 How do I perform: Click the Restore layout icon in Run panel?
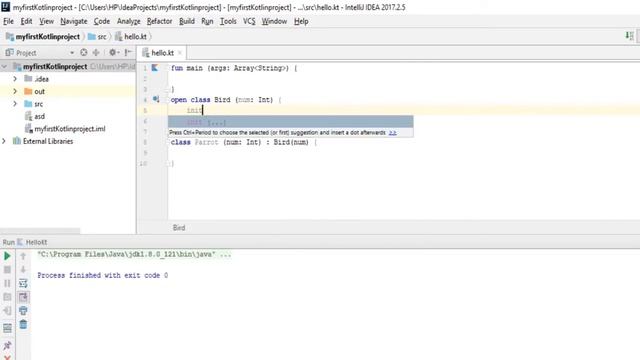7,328
